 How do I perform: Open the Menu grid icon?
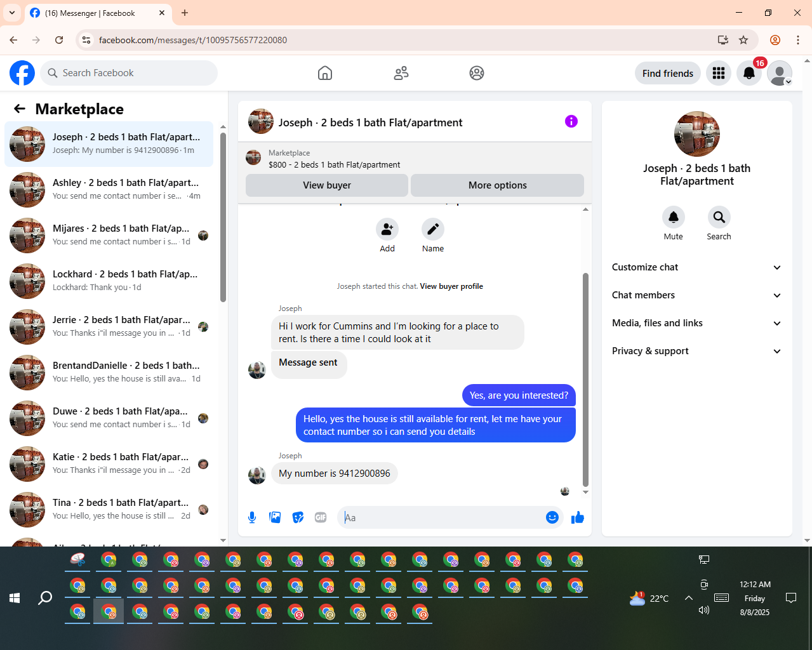coord(719,74)
